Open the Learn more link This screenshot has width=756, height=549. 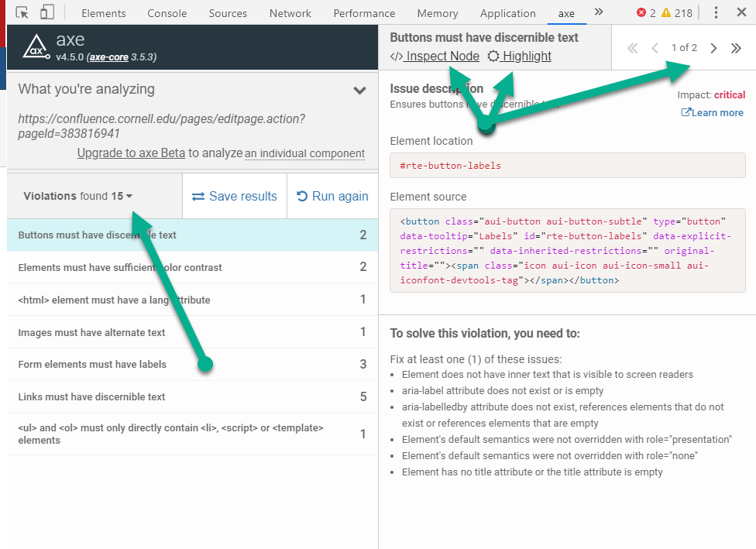(x=712, y=113)
